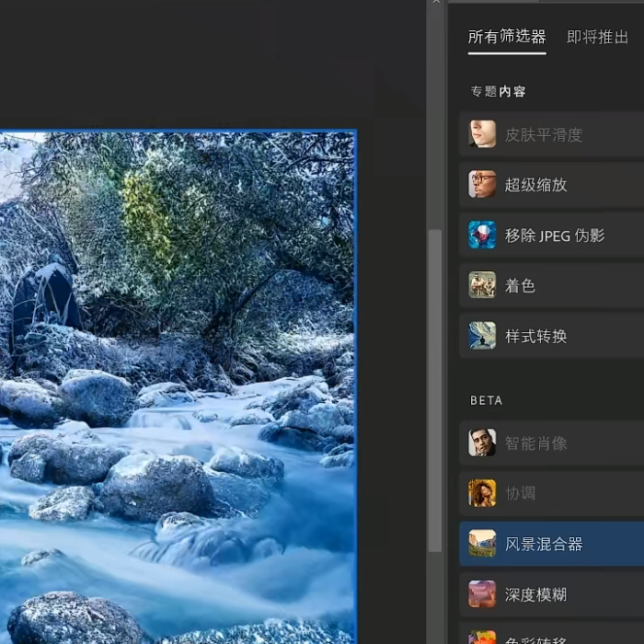Select the 着色 filter label
The height and width of the screenshot is (644, 644).
(x=520, y=286)
